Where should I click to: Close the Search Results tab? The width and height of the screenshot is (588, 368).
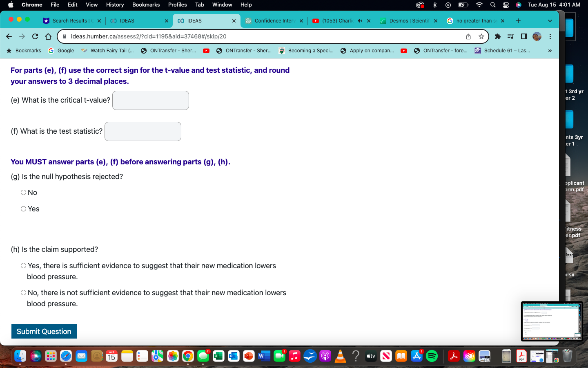pyautogui.click(x=99, y=21)
